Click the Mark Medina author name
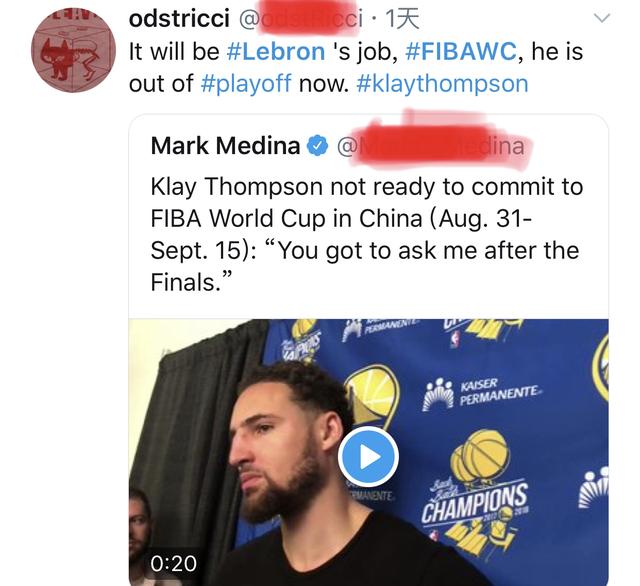This screenshot has height=586, width=640. (x=225, y=146)
